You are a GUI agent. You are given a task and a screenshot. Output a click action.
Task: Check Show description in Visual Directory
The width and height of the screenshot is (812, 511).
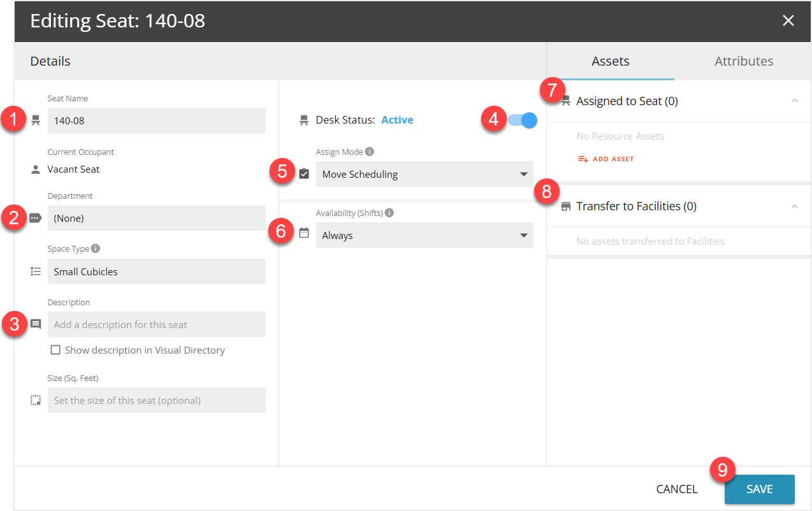pyautogui.click(x=55, y=350)
